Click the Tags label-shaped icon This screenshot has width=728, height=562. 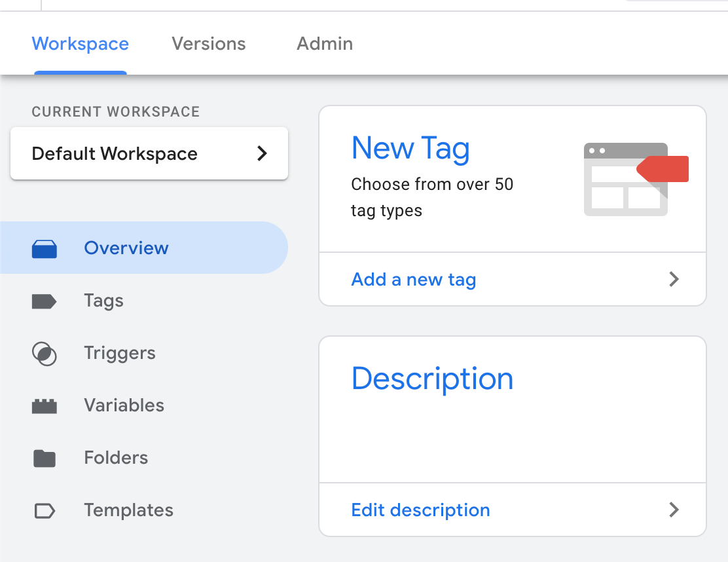[45, 301]
